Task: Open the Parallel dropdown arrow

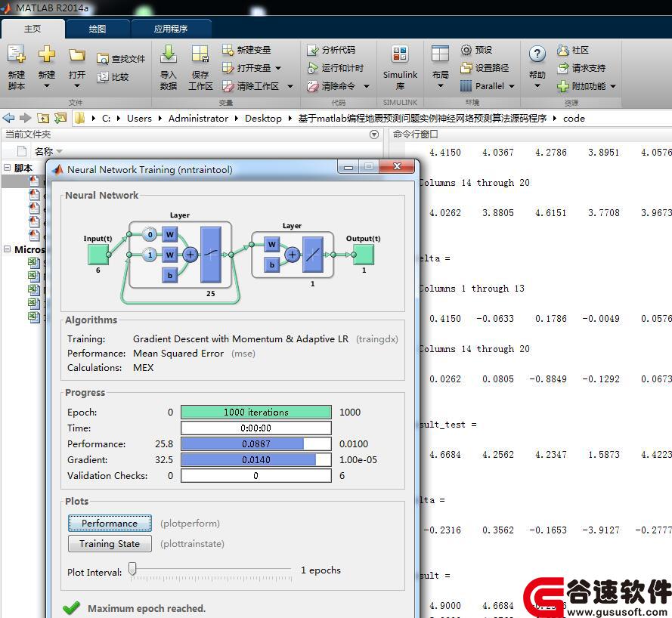Action: pyautogui.click(x=512, y=87)
